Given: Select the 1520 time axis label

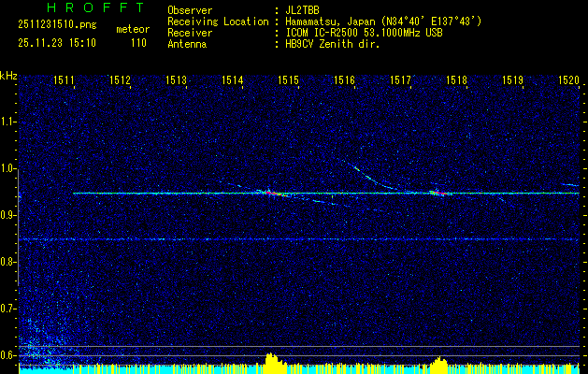Looking at the screenshot, I should 568,81.
